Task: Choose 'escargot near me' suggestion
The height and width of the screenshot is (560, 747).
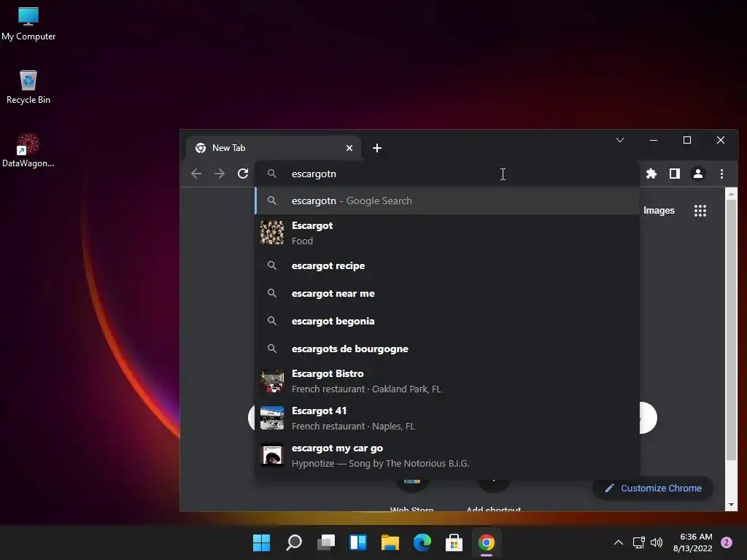Action: [448, 293]
